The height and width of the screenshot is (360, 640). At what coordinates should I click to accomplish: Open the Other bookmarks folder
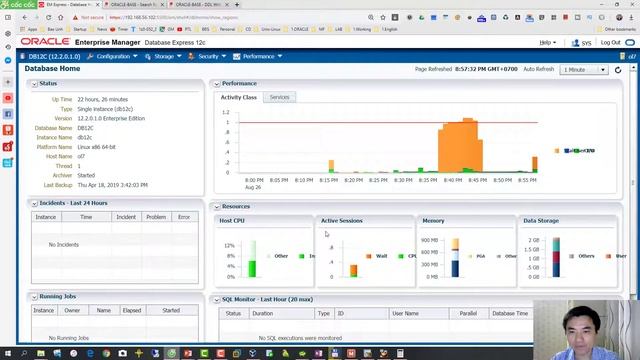tap(616, 29)
